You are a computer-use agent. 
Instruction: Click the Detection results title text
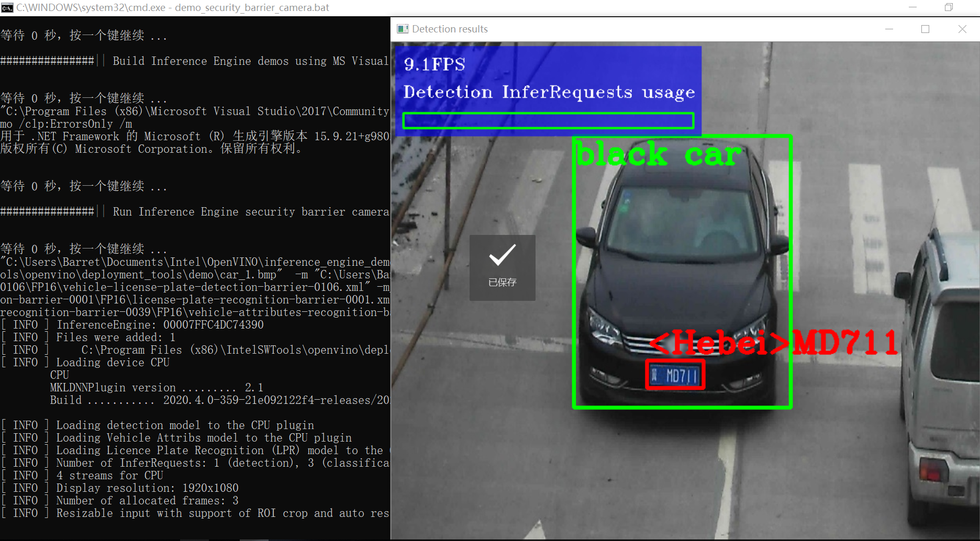pyautogui.click(x=450, y=29)
